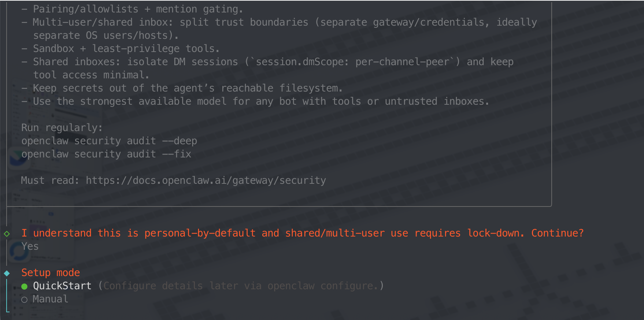
Task: Click the Setup mode heading
Action: [51, 273]
